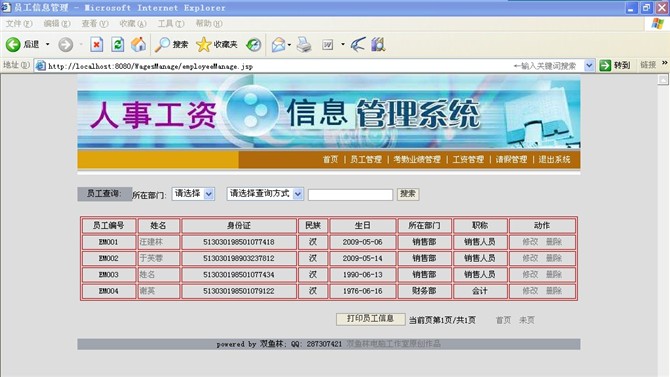This screenshot has height=377, width=670.
Task: Click pagination 首页 link
Action: [x=503, y=320]
